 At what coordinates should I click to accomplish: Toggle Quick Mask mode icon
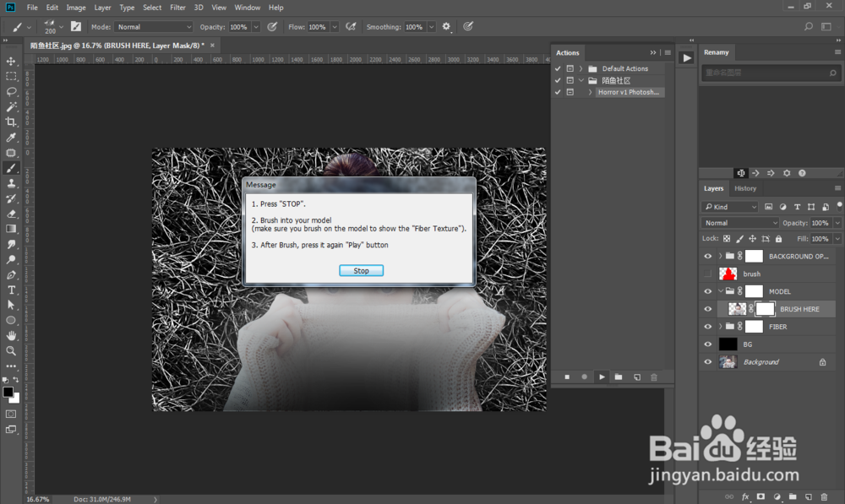pos(11,414)
